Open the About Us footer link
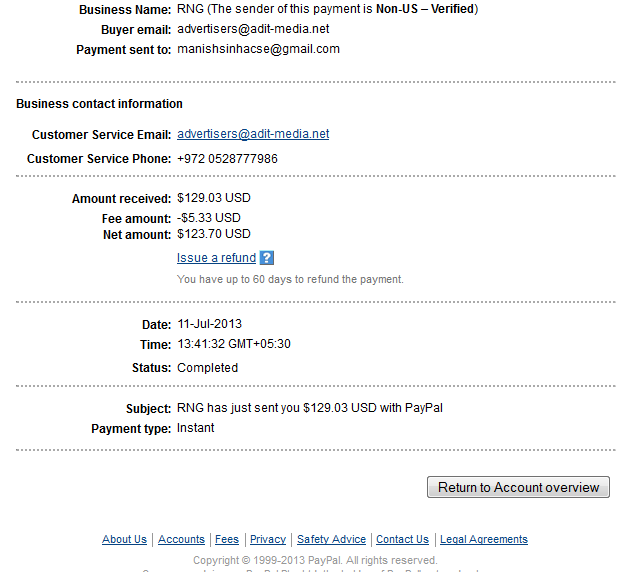 124,539
